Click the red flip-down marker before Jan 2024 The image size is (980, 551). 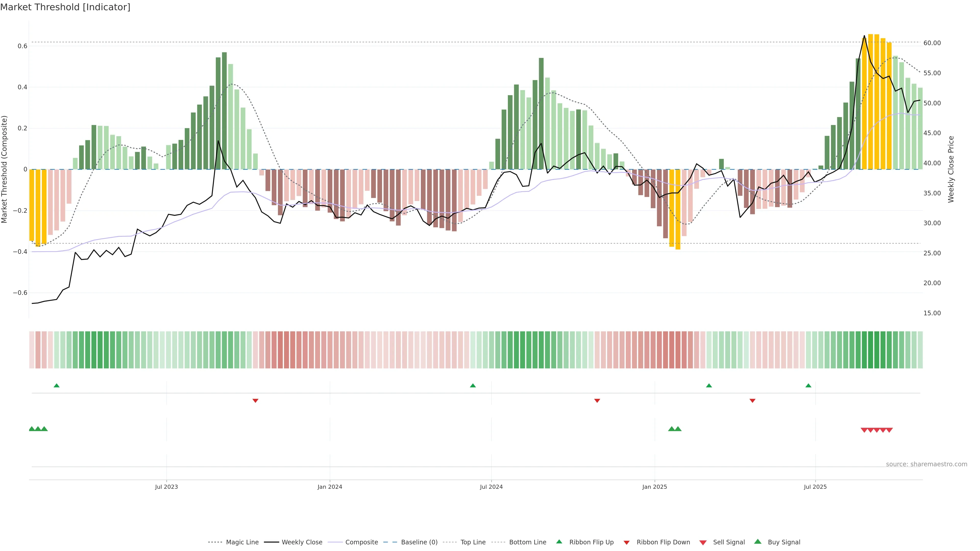pos(255,401)
